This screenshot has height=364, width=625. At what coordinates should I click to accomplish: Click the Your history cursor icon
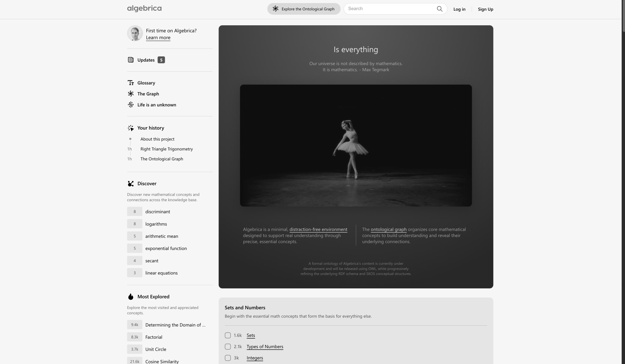click(x=131, y=128)
